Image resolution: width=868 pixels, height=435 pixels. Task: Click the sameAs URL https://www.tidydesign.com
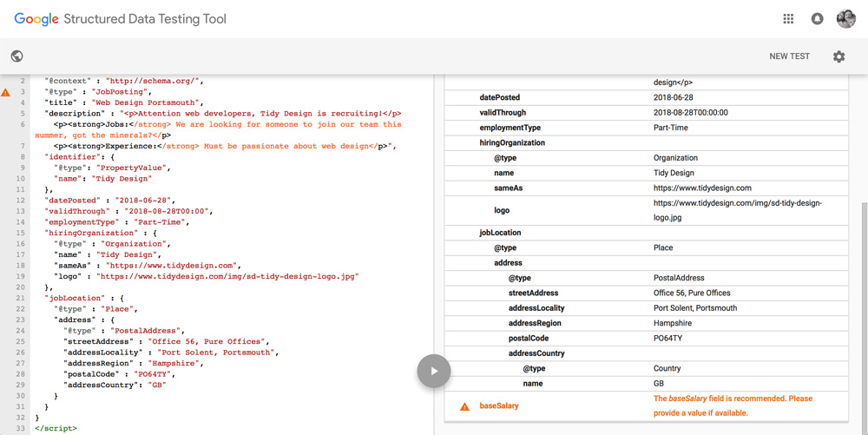click(x=702, y=188)
